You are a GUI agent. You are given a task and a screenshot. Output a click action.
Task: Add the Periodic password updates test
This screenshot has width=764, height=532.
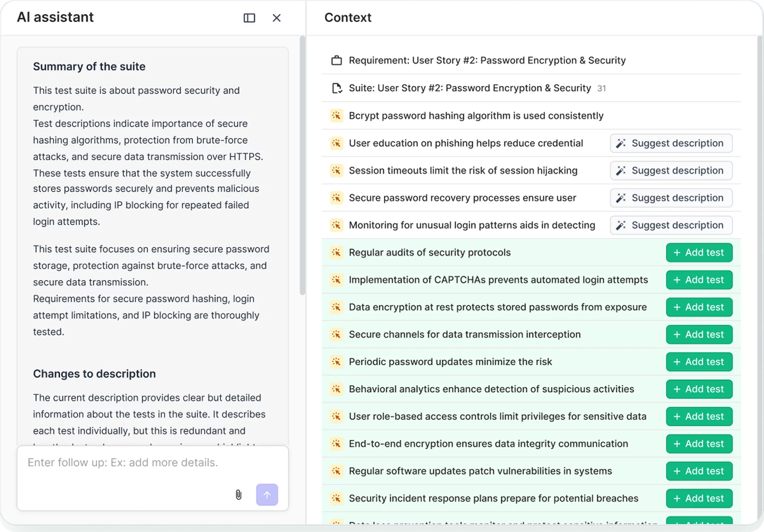[699, 362]
